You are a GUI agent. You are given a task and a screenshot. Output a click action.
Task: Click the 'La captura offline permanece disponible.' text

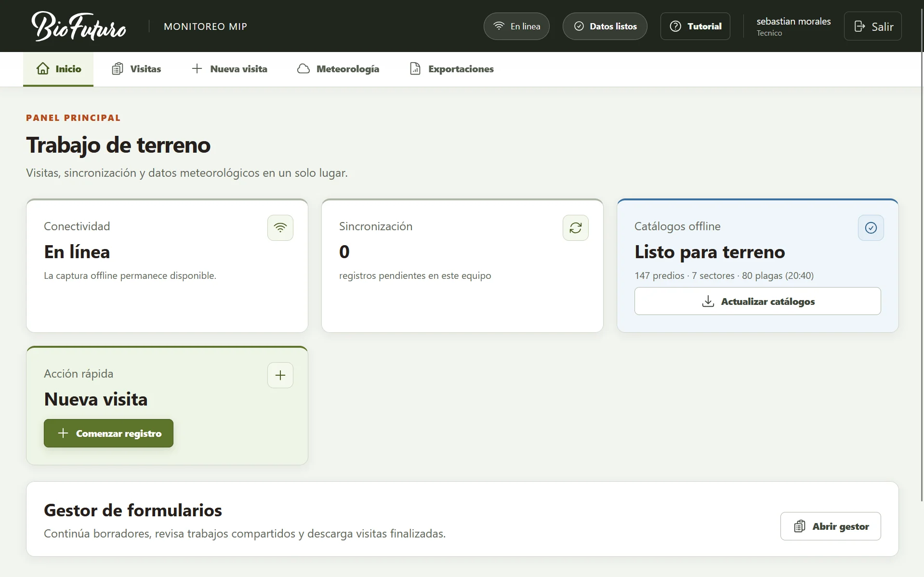(x=130, y=275)
